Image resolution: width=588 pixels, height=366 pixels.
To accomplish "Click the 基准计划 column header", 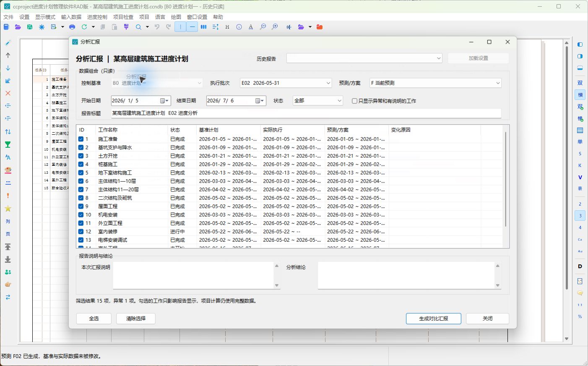I will 228,130.
